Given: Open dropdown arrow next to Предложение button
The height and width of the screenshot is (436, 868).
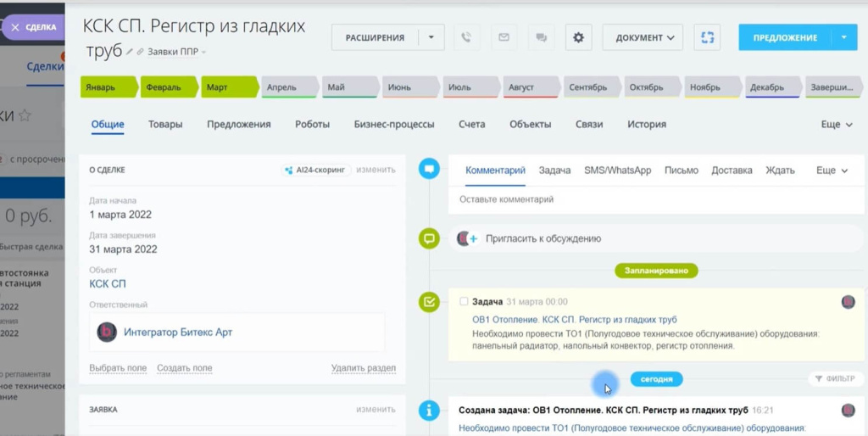Looking at the screenshot, I should coord(844,37).
